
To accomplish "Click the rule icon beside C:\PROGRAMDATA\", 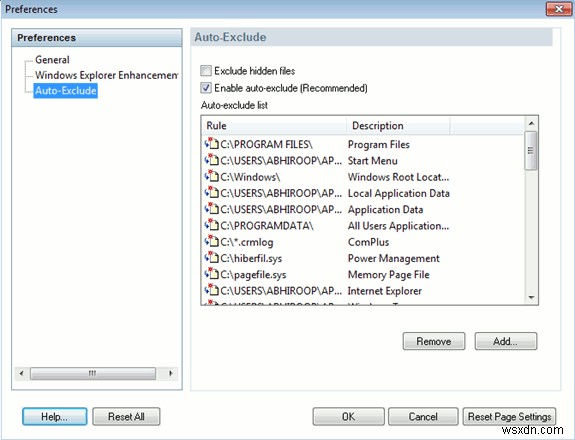I will point(212,225).
